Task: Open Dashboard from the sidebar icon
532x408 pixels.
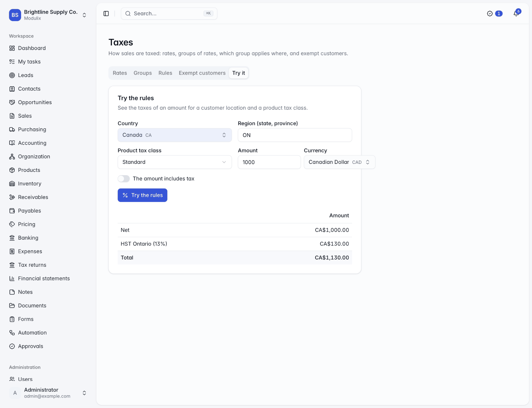Action: (12, 48)
